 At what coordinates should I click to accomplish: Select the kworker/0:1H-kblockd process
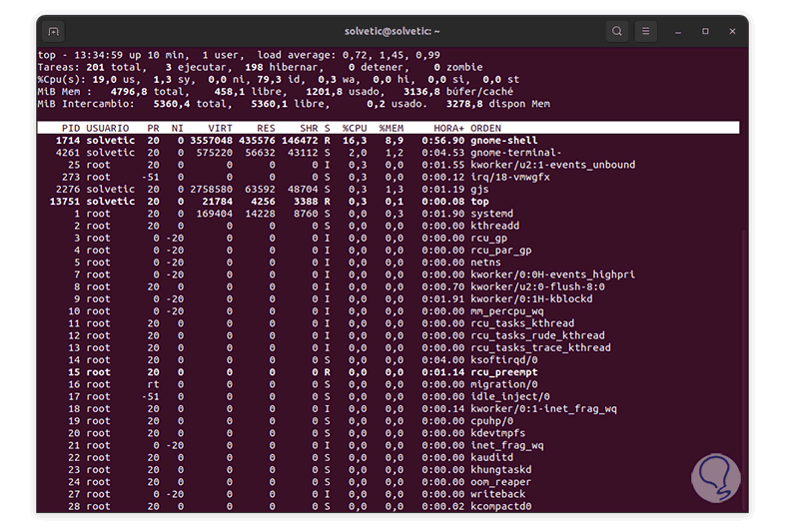[x=531, y=298]
